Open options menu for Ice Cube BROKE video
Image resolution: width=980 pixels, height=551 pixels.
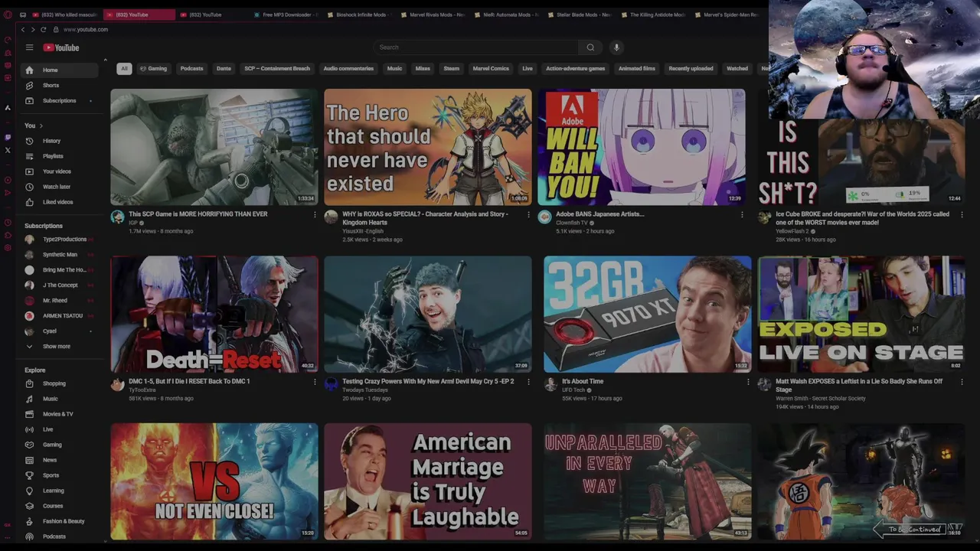click(962, 215)
